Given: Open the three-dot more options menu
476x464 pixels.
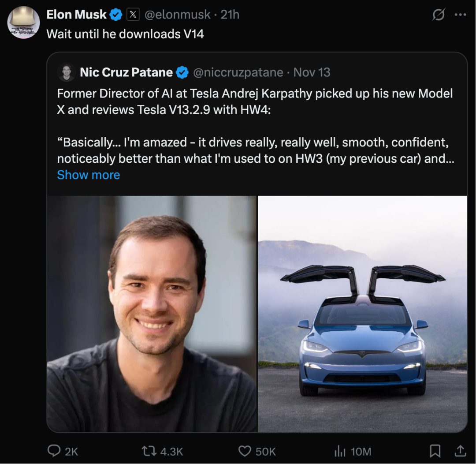Looking at the screenshot, I should click(x=460, y=15).
